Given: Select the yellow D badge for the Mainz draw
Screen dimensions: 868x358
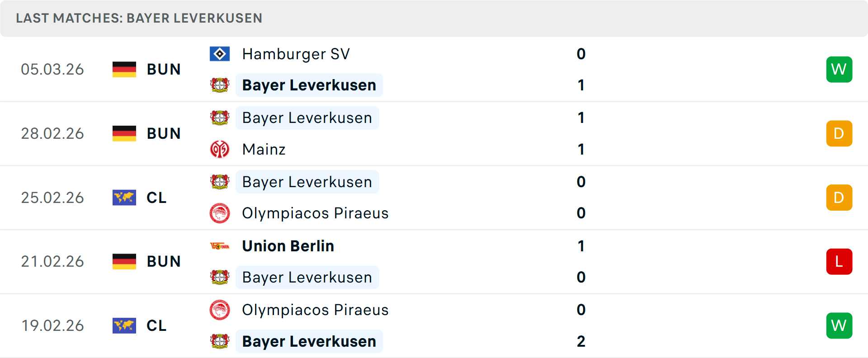Looking at the screenshot, I should click(x=839, y=133).
